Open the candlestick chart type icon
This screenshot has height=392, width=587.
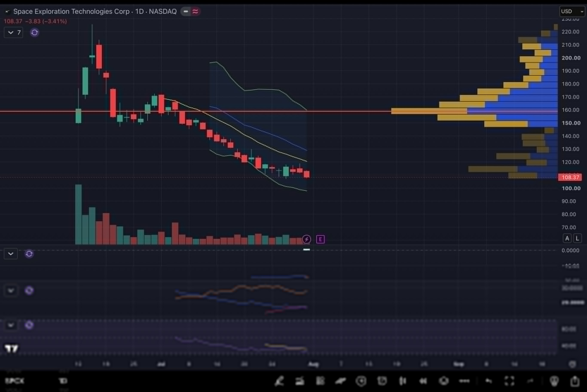[x=402, y=381]
